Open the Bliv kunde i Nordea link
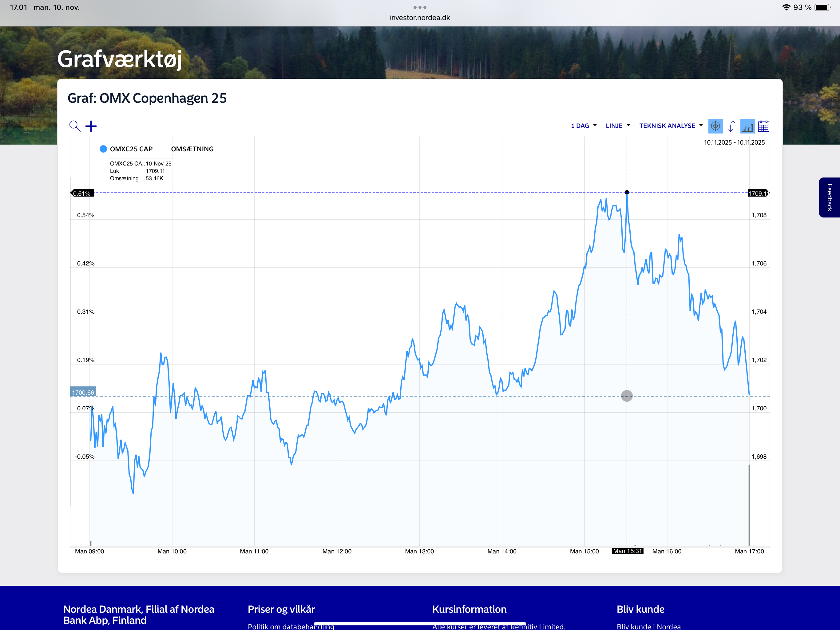 click(x=649, y=626)
